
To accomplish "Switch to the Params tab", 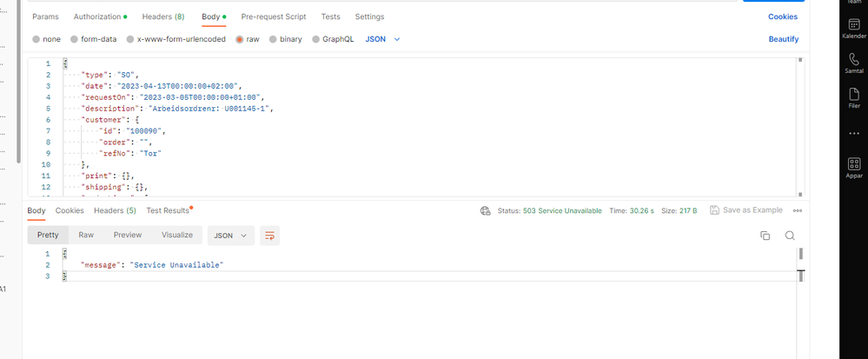I will pyautogui.click(x=45, y=17).
